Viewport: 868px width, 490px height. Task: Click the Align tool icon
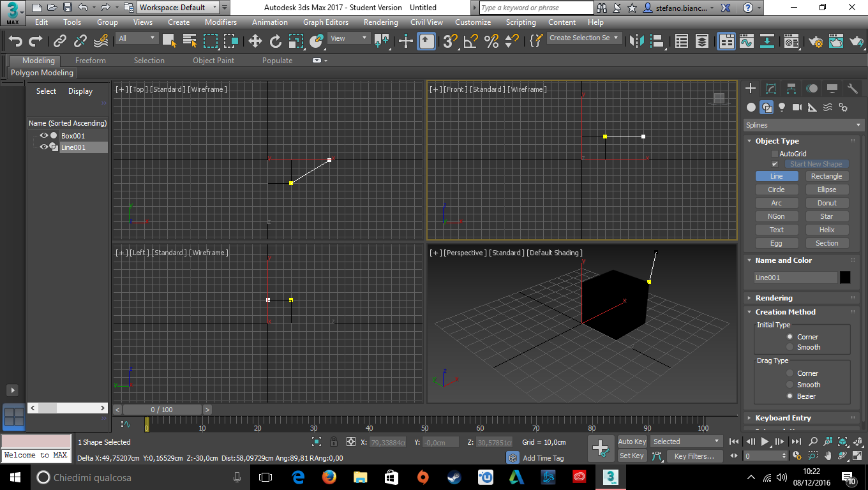click(657, 41)
